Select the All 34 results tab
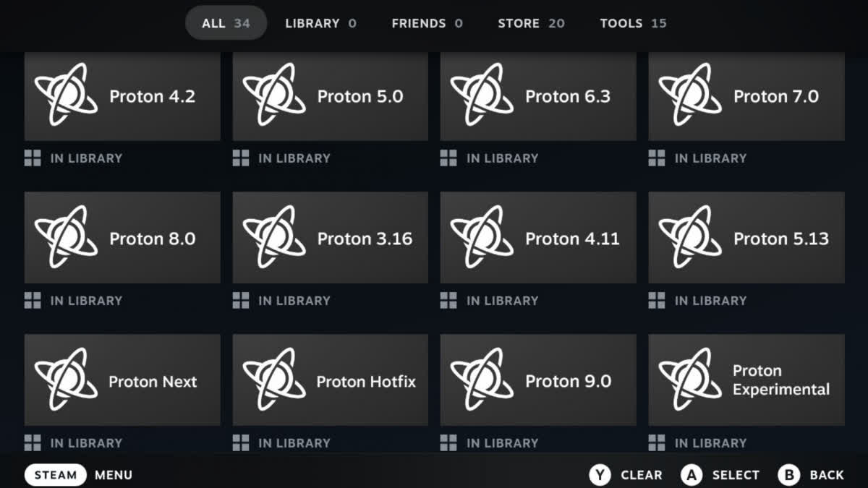Viewport: 868px width, 488px height. [x=226, y=23]
